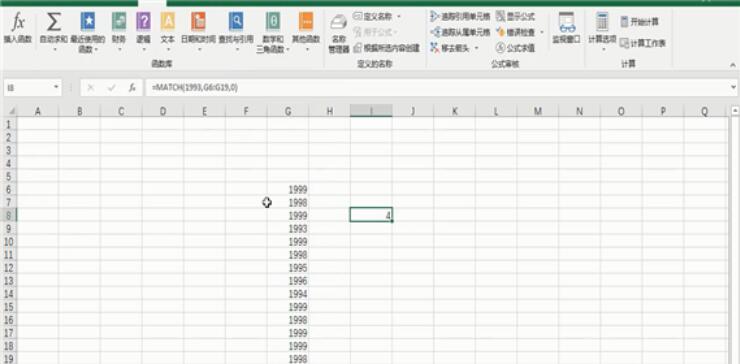
Task: Click Error Checking (错误检查) icon
Action: tap(501, 32)
